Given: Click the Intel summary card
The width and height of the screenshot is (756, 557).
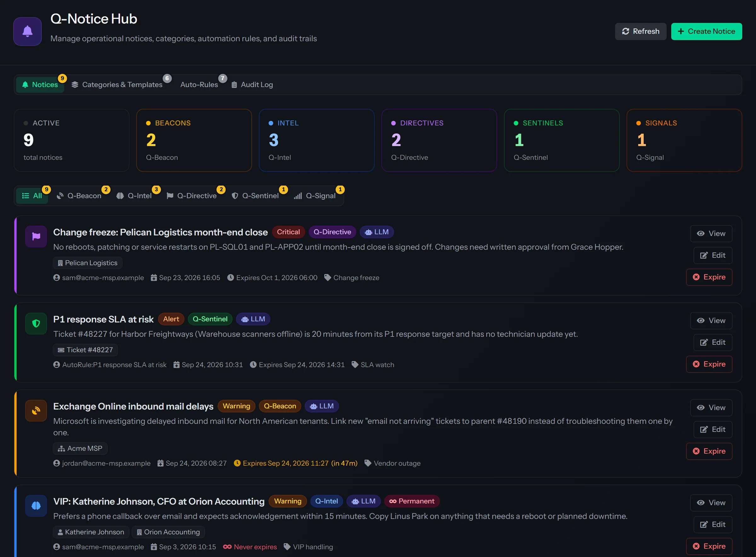Looking at the screenshot, I should pos(317,140).
